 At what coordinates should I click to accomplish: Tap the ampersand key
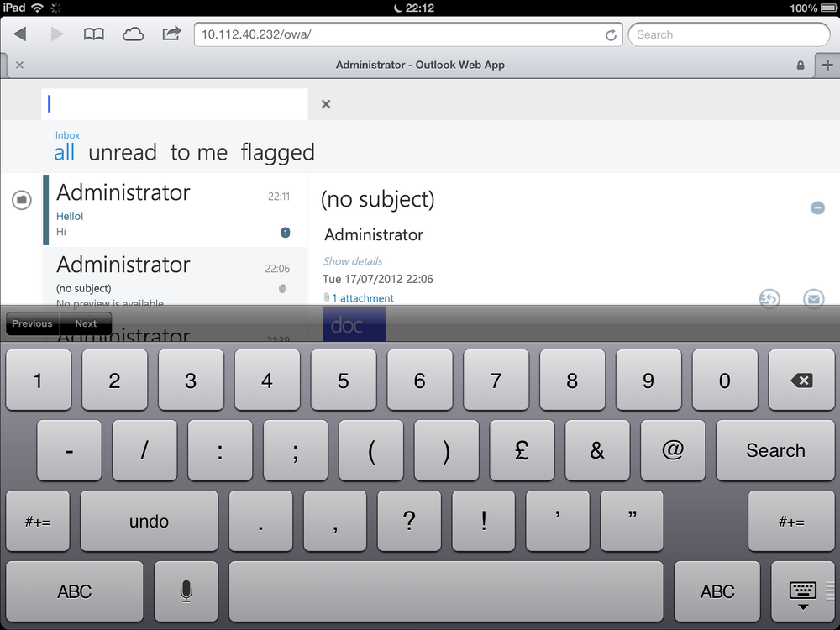click(x=597, y=450)
